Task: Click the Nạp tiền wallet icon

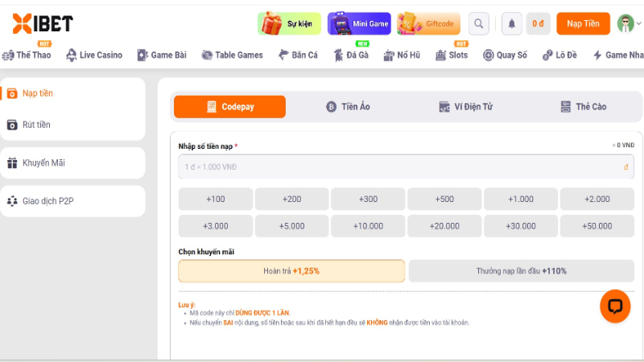Action: pyautogui.click(x=12, y=93)
